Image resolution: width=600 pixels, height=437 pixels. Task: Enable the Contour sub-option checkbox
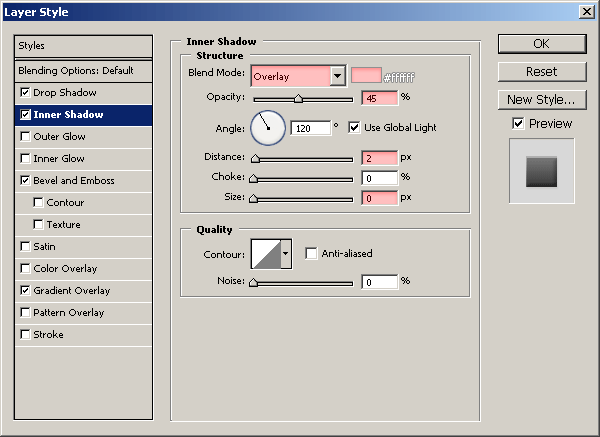[38, 202]
